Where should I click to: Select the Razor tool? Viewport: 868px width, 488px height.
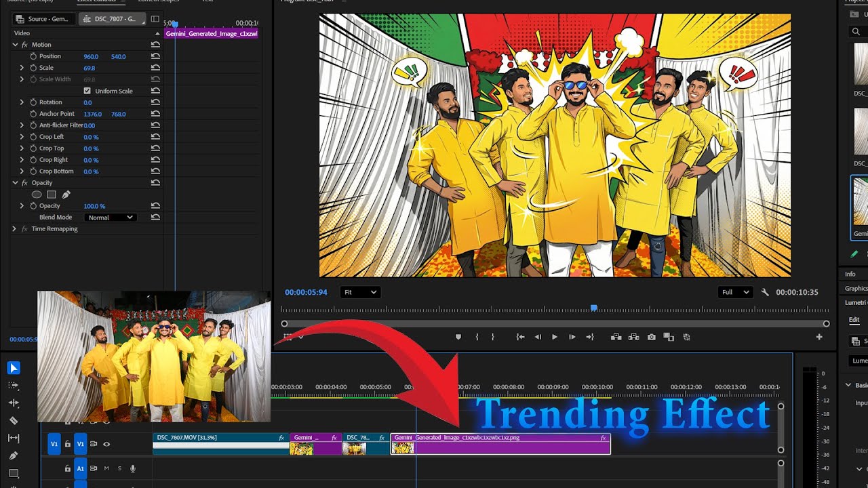pos(14,420)
